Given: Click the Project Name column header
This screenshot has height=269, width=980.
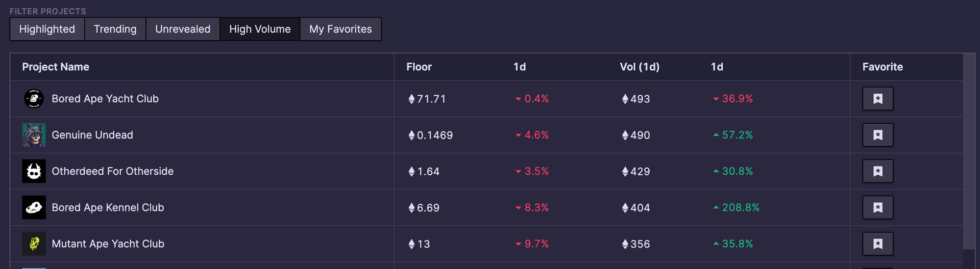Looking at the screenshot, I should 55,67.
